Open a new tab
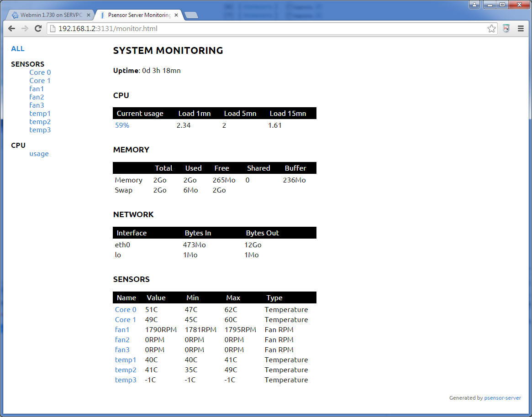532x417 pixels. (x=192, y=15)
